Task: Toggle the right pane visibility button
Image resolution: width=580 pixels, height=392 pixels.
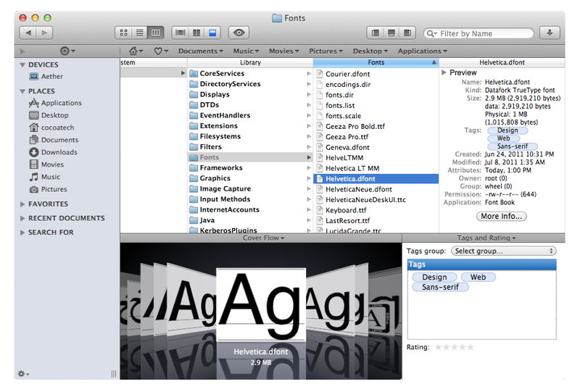Action: [407, 33]
